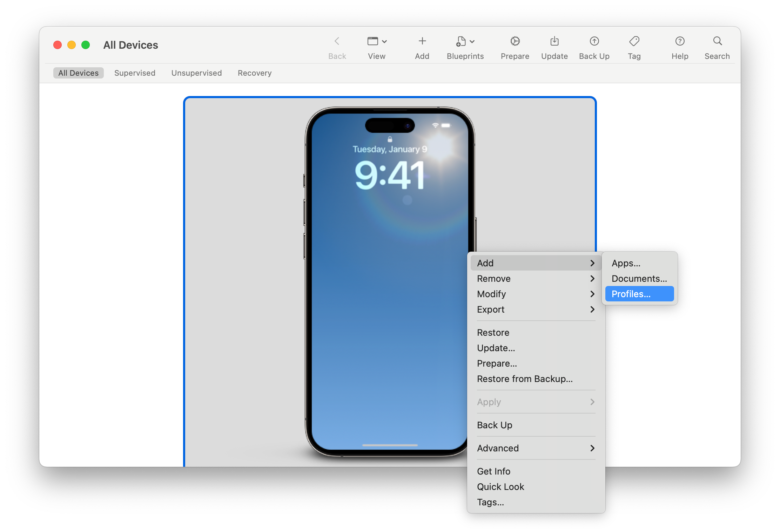Open the Blueprints toolbar dropdown
The image size is (780, 532).
(x=465, y=41)
